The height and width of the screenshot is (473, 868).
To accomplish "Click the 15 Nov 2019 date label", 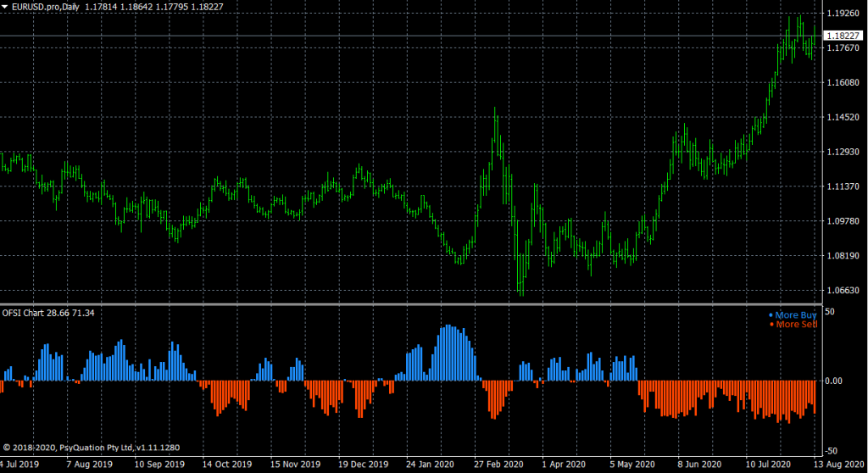I will point(295,465).
